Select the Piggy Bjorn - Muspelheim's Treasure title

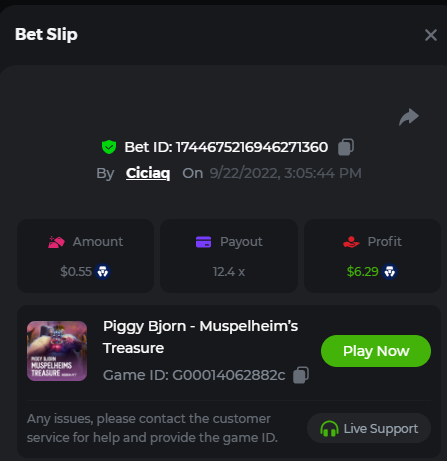point(200,337)
